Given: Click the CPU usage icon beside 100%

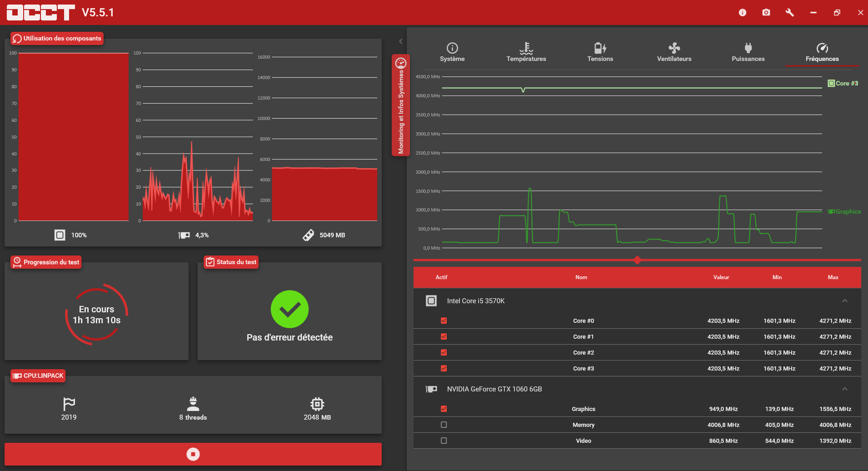Looking at the screenshot, I should [x=60, y=235].
